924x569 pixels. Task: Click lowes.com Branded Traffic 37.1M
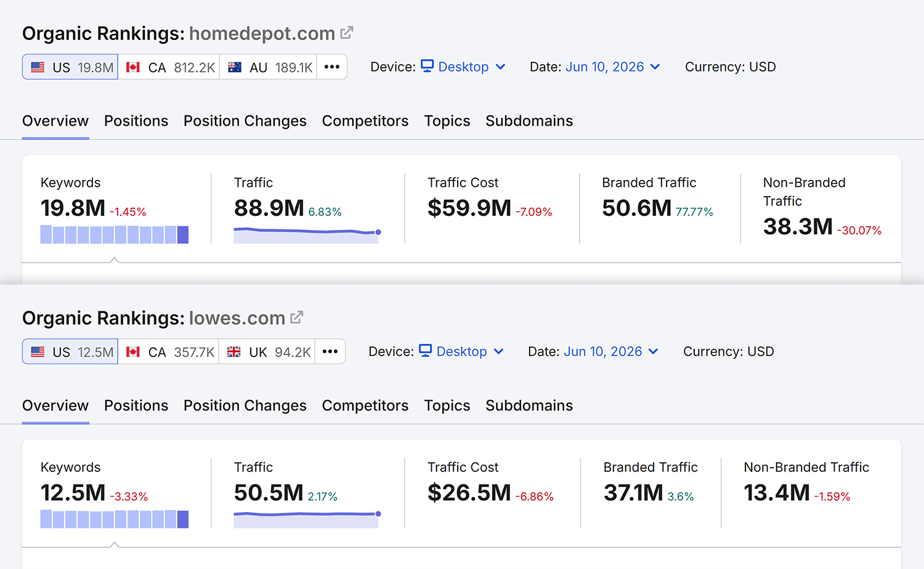coord(633,493)
